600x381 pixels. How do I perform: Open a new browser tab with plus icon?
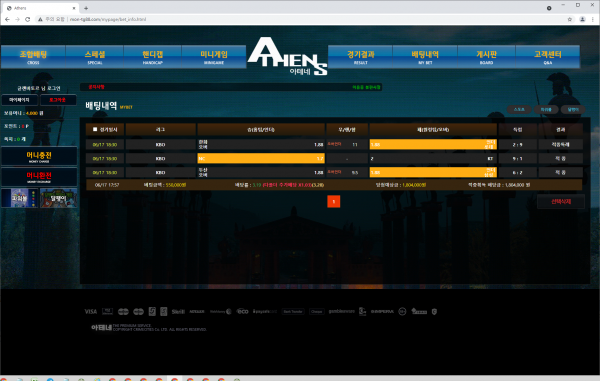pyautogui.click(x=86, y=8)
